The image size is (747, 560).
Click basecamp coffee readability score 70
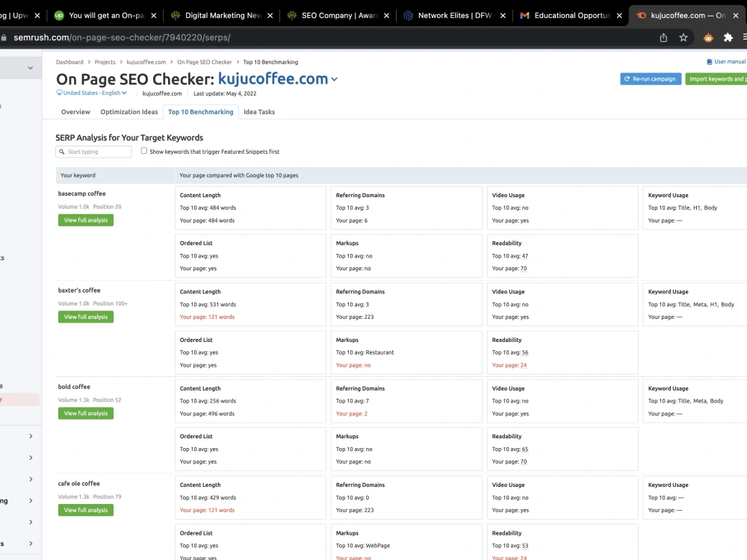pos(523,269)
